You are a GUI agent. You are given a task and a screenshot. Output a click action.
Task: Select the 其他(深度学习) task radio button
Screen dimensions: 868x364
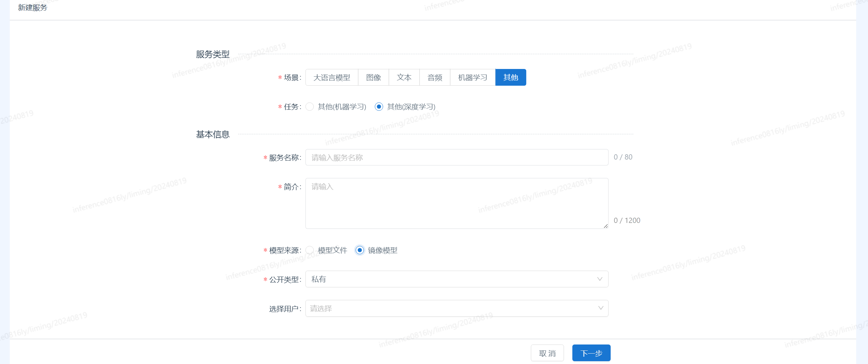pyautogui.click(x=379, y=107)
